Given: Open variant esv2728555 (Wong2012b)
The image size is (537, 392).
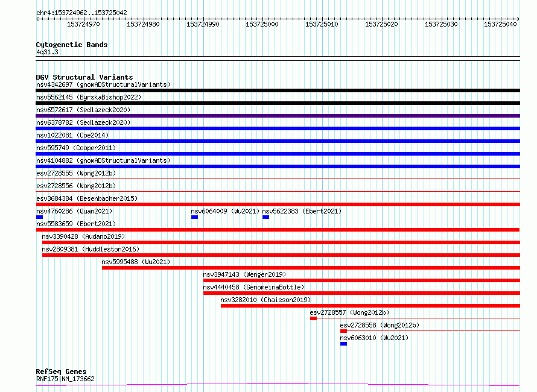Looking at the screenshot, I should 76,173.
